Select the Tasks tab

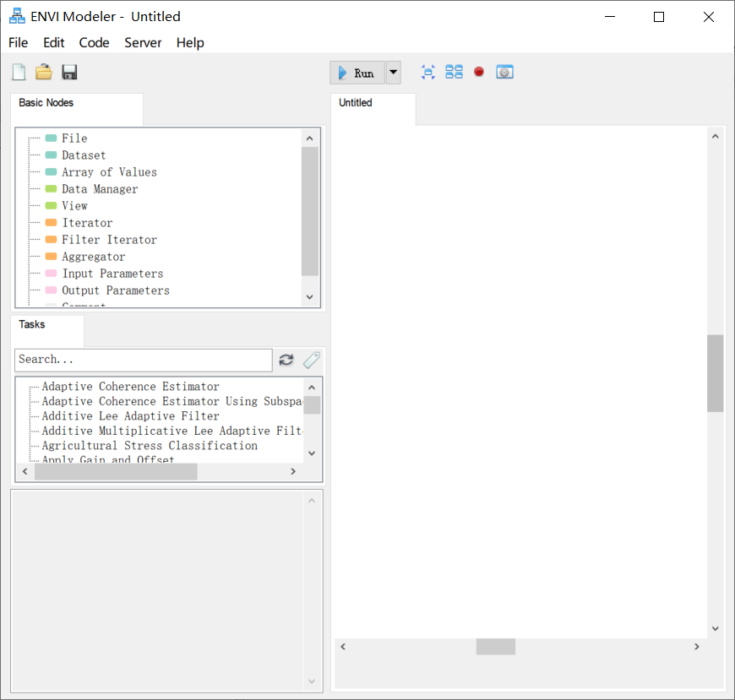point(32,324)
